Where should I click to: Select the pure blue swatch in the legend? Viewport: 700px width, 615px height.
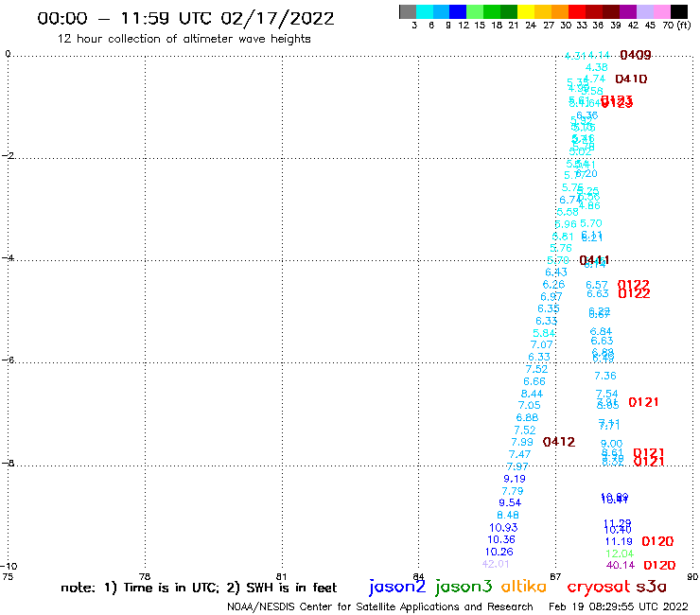(x=458, y=11)
